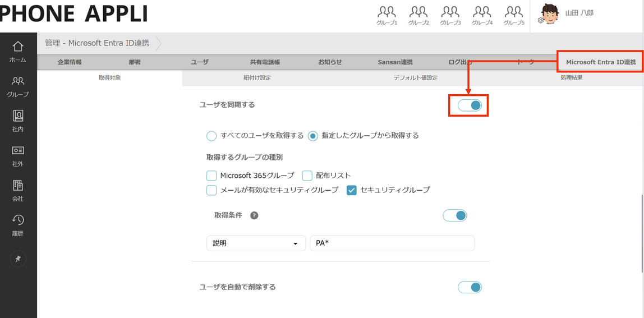Open ユーザ management tab
This screenshot has width=644, height=318.
tap(200, 62)
